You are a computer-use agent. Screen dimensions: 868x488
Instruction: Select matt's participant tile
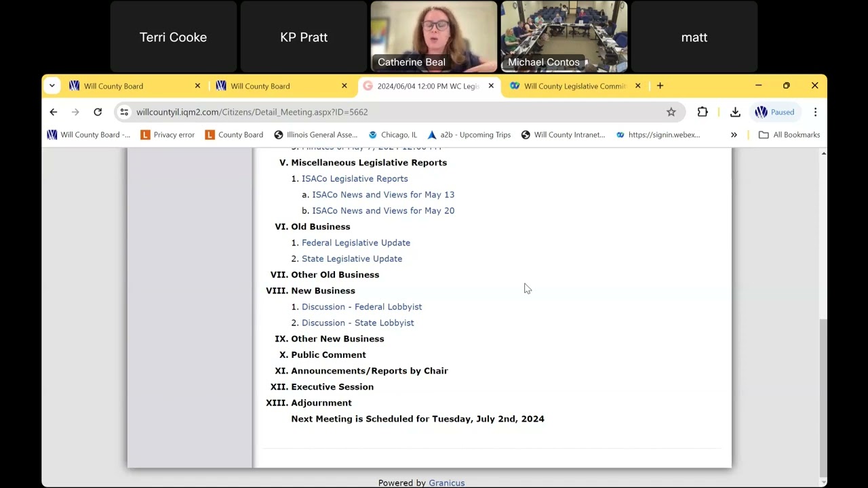[694, 37]
